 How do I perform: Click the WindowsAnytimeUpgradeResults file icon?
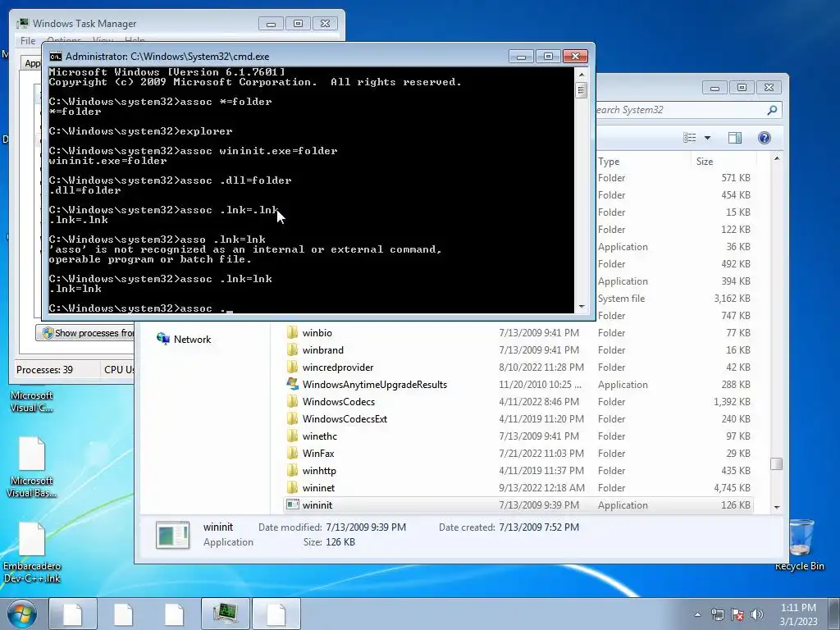(x=292, y=384)
